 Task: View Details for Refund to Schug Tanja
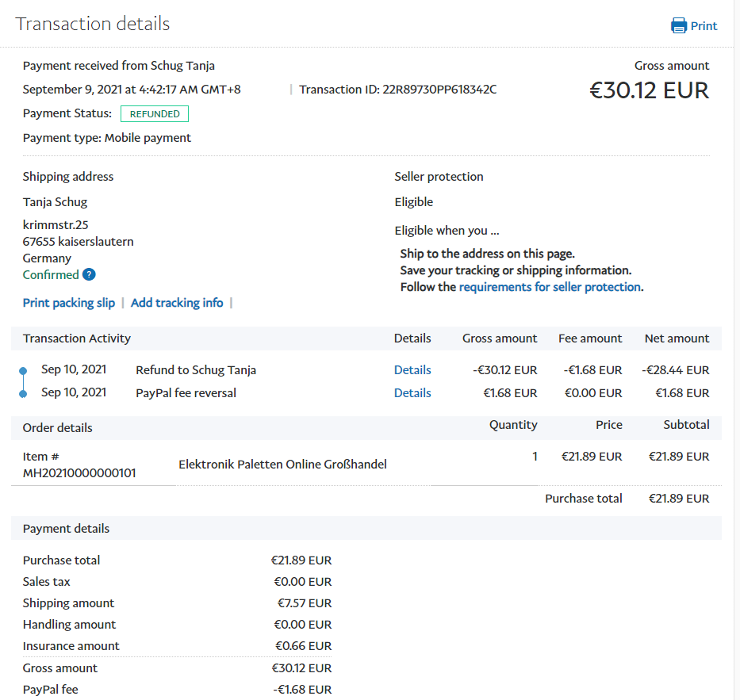click(x=412, y=370)
